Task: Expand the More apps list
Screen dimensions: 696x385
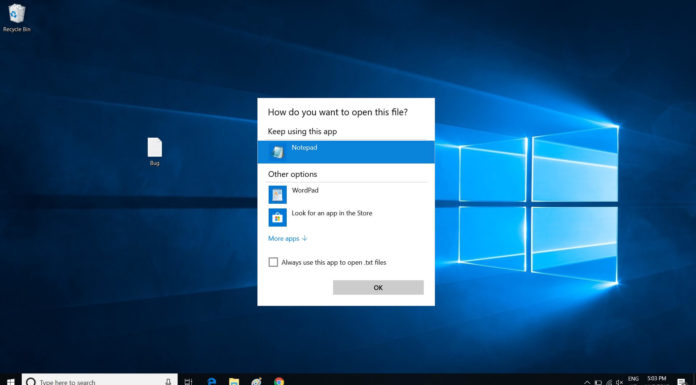Action: (x=288, y=238)
